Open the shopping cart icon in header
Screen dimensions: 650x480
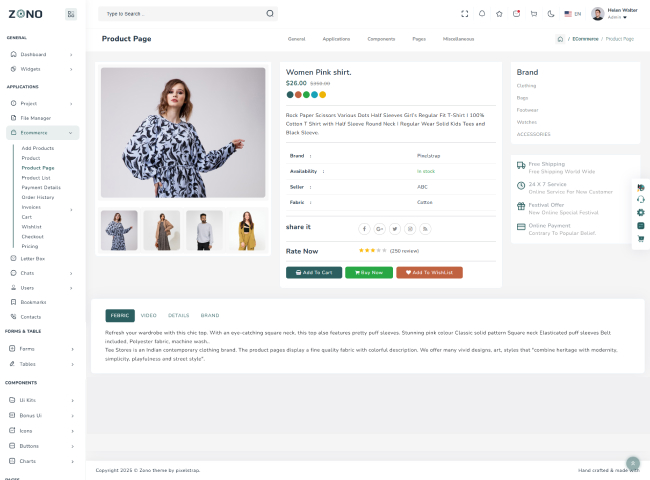[x=533, y=14]
